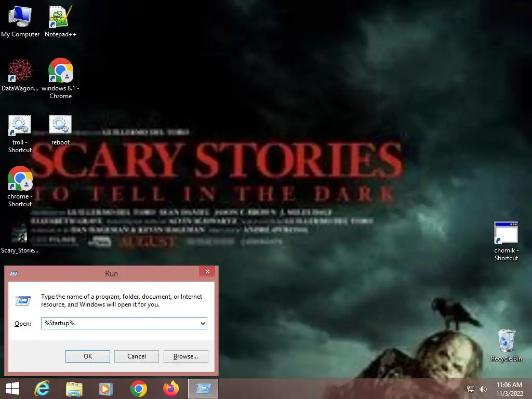Screen dimensions: 532x399
Task: Select the Run taskbar button
Action: pyautogui.click(x=203, y=389)
